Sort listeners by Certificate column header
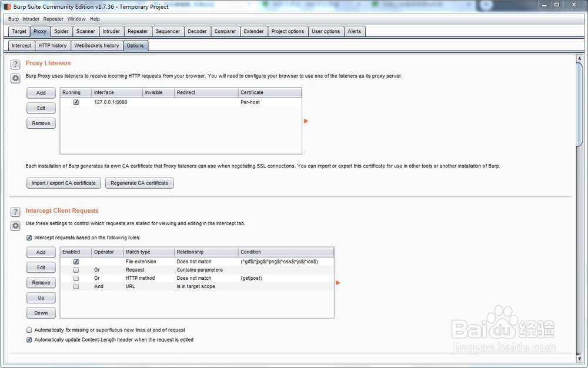588x368 pixels. click(270, 92)
